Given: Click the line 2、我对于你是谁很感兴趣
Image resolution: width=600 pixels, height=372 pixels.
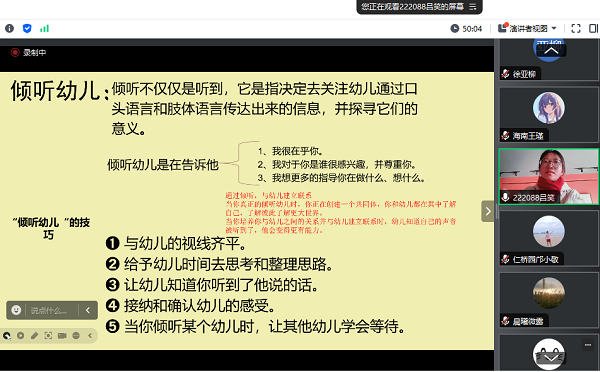Looking at the screenshot, I should coord(337,164).
